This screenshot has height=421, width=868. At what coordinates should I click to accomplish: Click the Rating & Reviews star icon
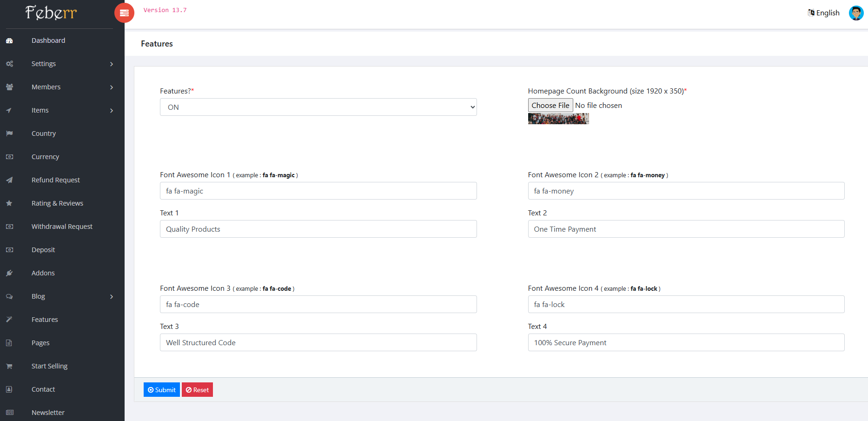[x=9, y=203]
